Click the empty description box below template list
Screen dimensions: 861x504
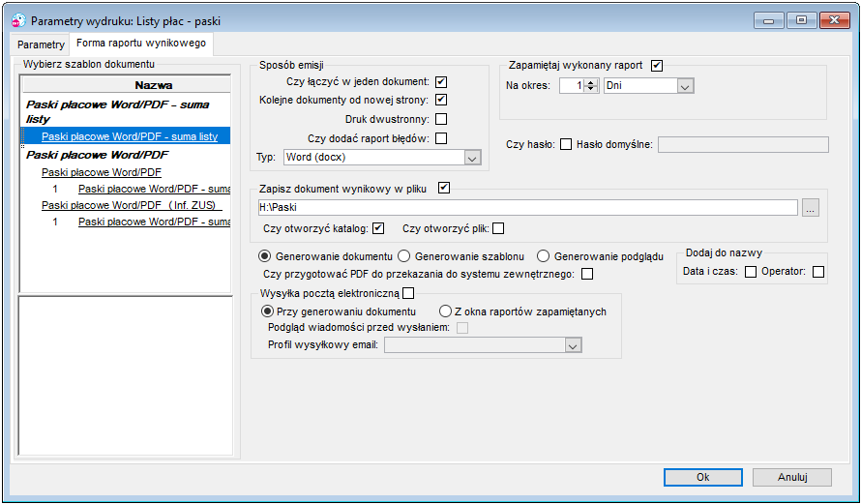pos(126,375)
